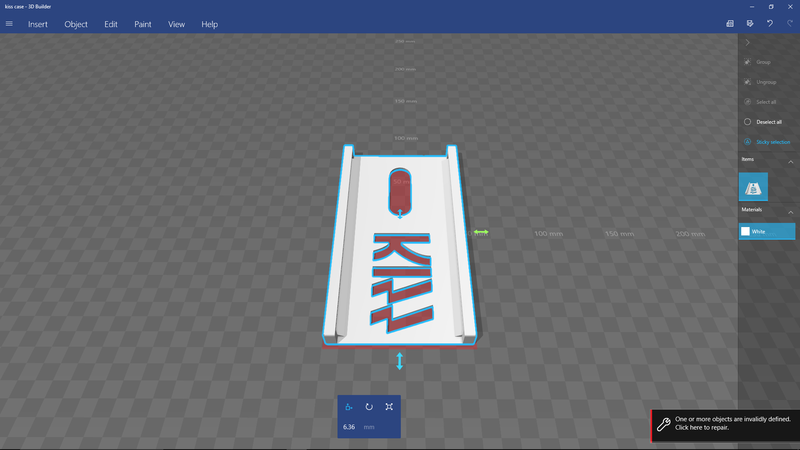Open the Object menu

(x=76, y=24)
